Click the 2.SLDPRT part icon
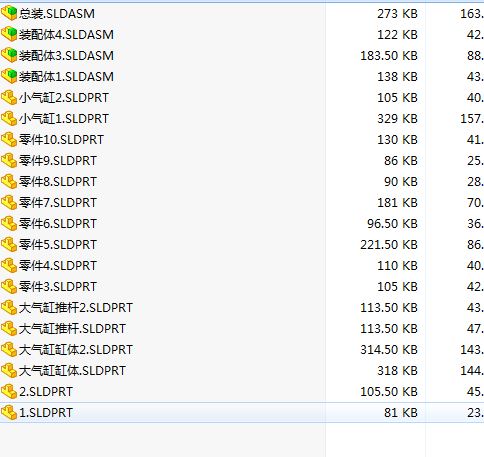 coord(9,391)
